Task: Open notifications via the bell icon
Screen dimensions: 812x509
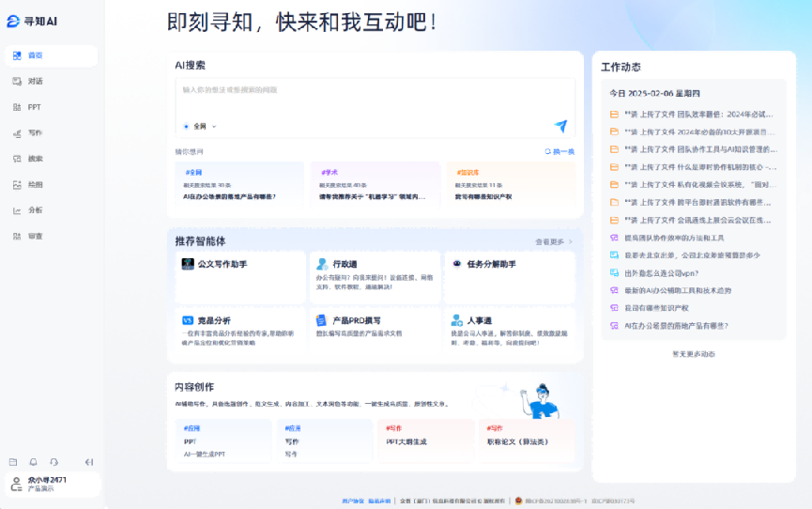Action: tap(34, 462)
